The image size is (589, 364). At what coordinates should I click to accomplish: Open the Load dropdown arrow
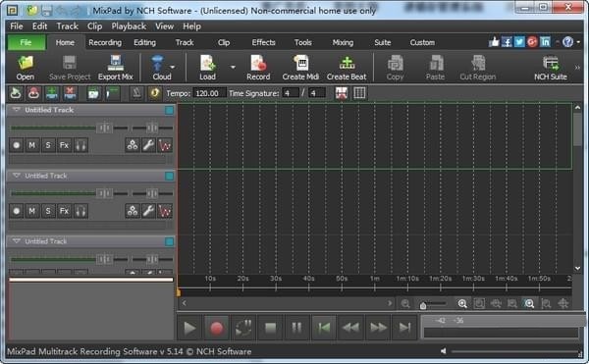click(233, 67)
